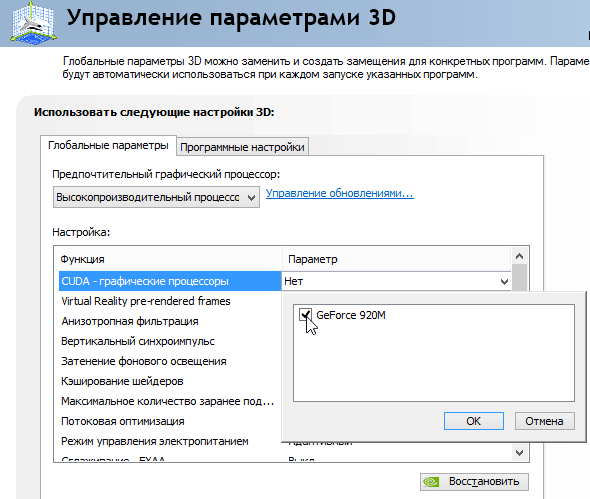This screenshot has height=499, width=590.
Task: Expand the CUDA parameter dropdown showing Нет
Action: (x=396, y=281)
